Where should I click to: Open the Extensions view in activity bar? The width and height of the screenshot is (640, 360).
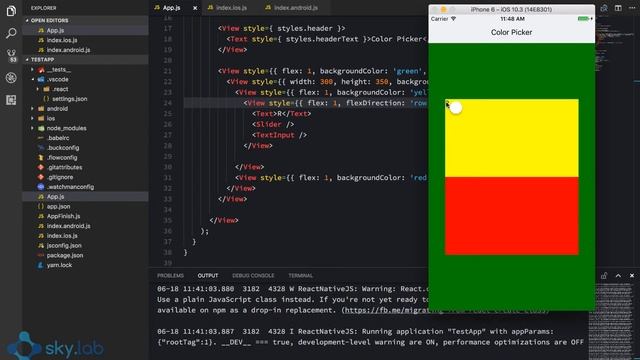[11, 100]
